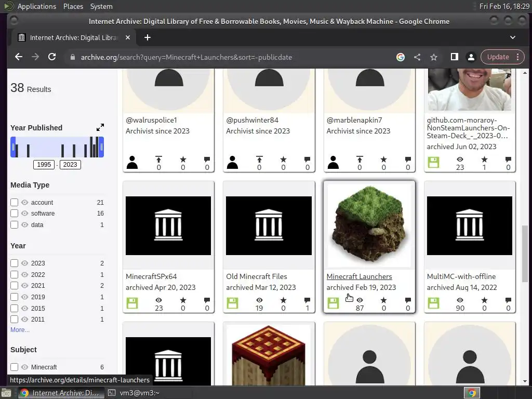Show more years via More... link
This screenshot has height=399, width=532.
pos(20,330)
